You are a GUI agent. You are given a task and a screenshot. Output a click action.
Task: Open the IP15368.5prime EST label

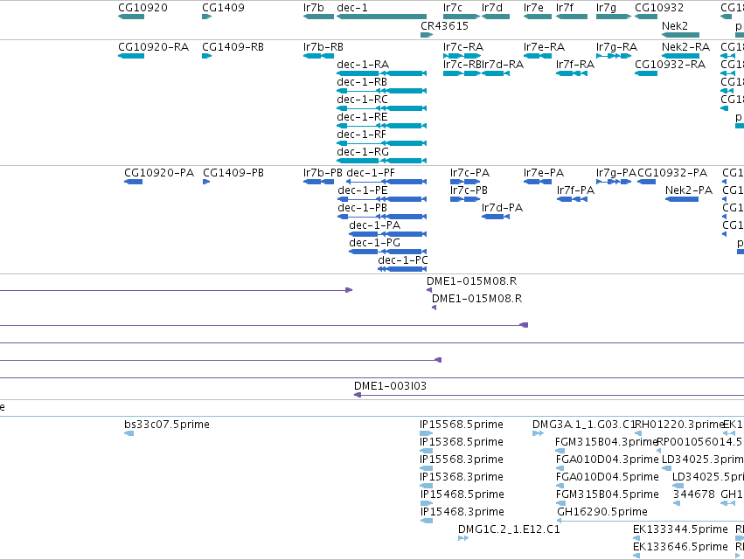pos(462,442)
